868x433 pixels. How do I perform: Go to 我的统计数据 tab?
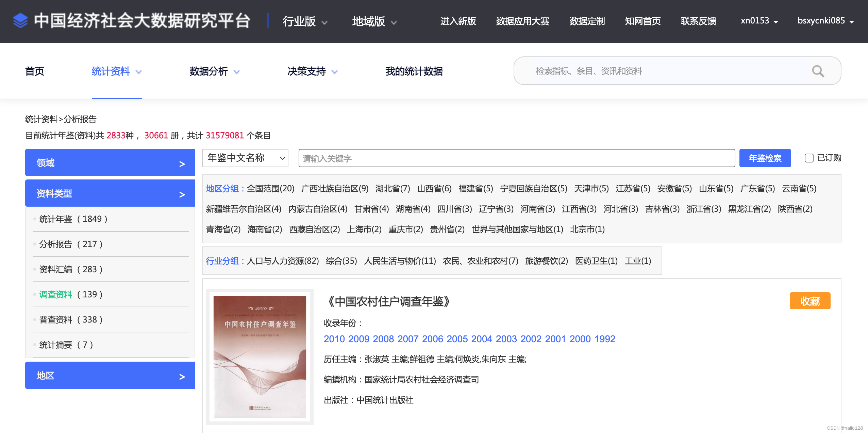(414, 71)
